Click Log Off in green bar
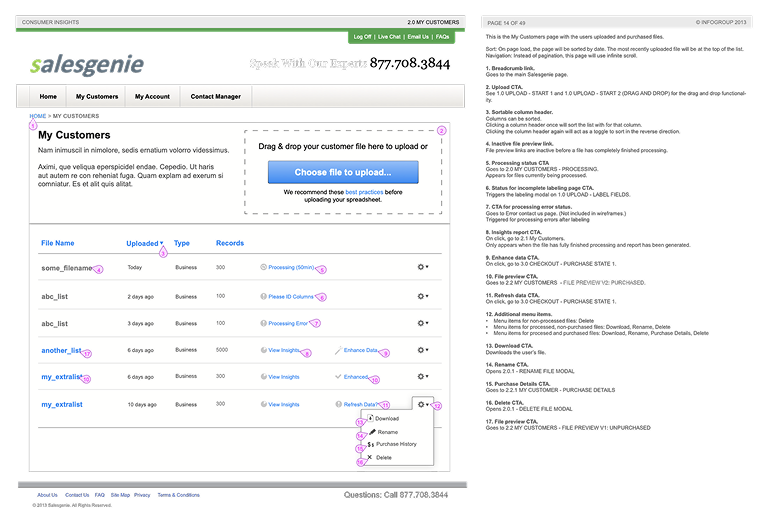 coord(362,37)
